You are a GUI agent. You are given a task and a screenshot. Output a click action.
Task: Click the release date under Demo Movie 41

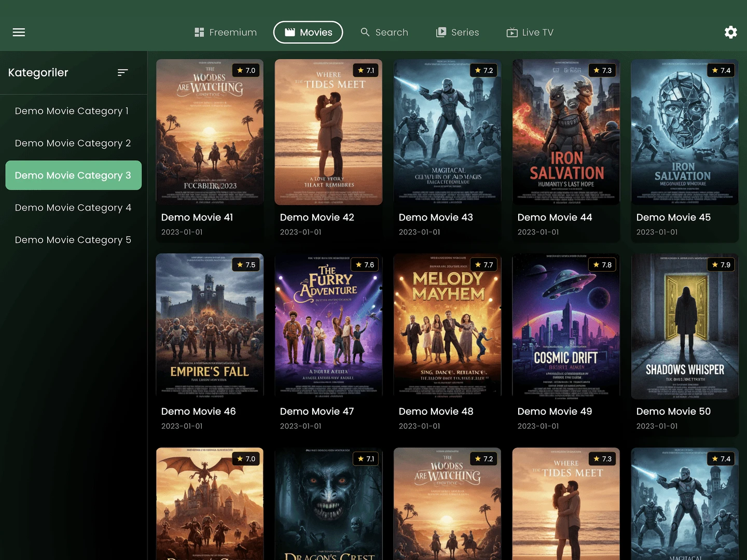click(x=182, y=232)
